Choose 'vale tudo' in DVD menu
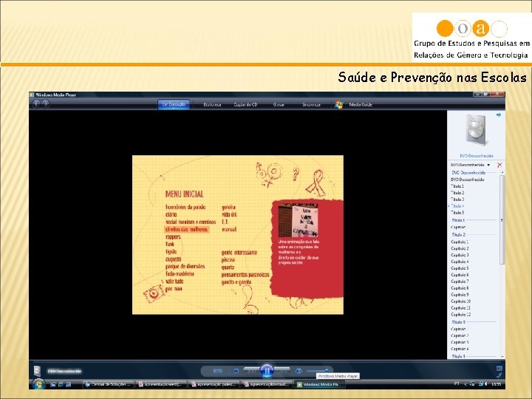 coord(174,282)
